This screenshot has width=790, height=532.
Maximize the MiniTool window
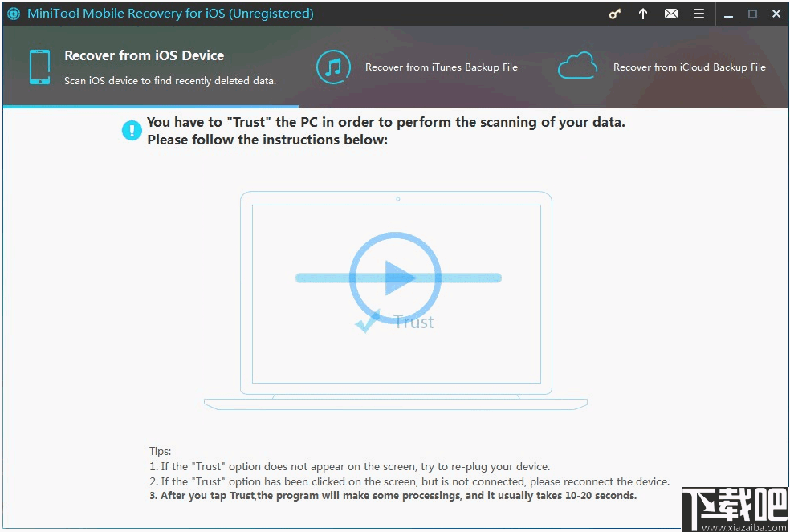click(753, 14)
